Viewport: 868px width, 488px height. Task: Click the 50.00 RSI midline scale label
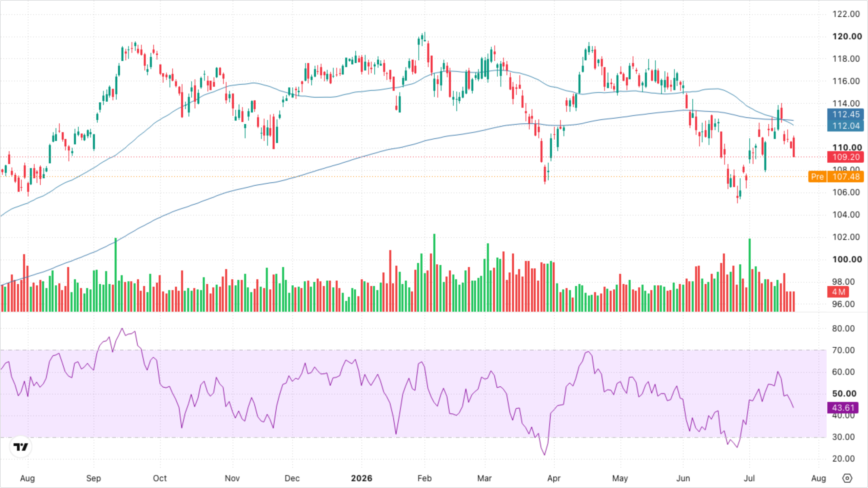pos(844,393)
